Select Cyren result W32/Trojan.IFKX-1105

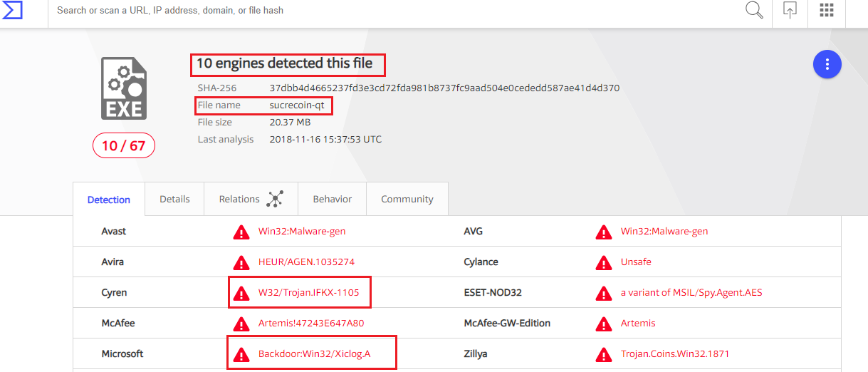coord(309,293)
